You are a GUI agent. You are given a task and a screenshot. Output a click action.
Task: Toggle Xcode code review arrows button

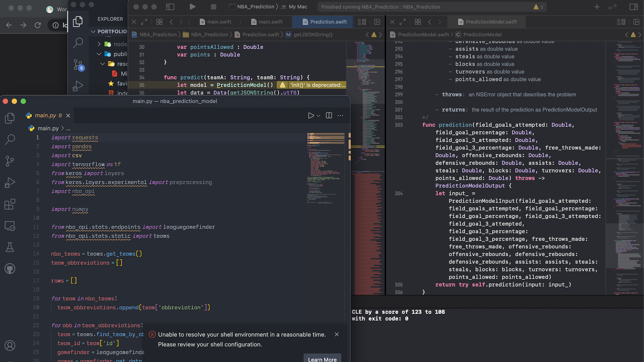click(612, 7)
